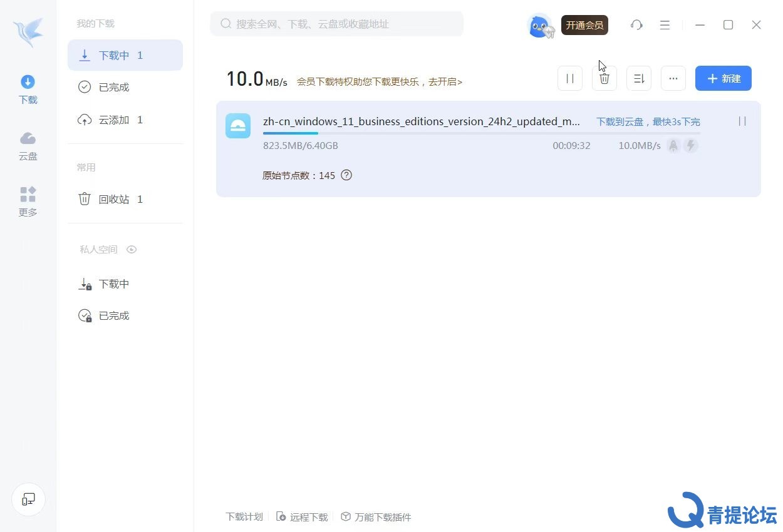Click the rocket acceleration icon
The image size is (783, 532).
tap(673, 146)
